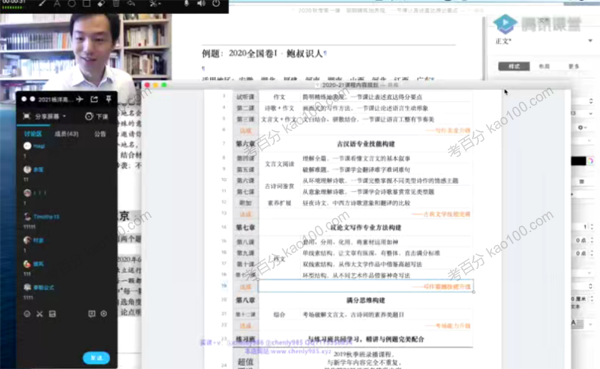Viewport: 600px width, 369px height.
Task: Select the 布局 tab in format sidebar
Action: (544, 66)
